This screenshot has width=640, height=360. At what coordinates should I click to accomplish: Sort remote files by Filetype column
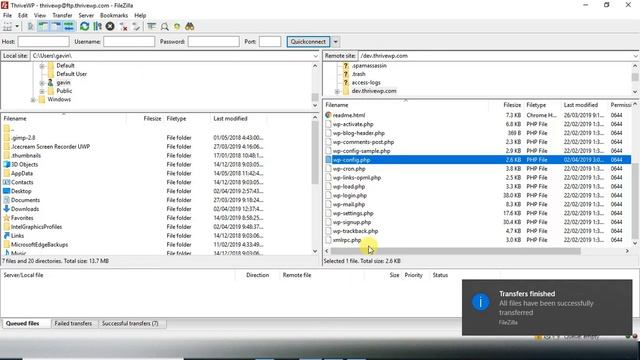click(x=536, y=105)
